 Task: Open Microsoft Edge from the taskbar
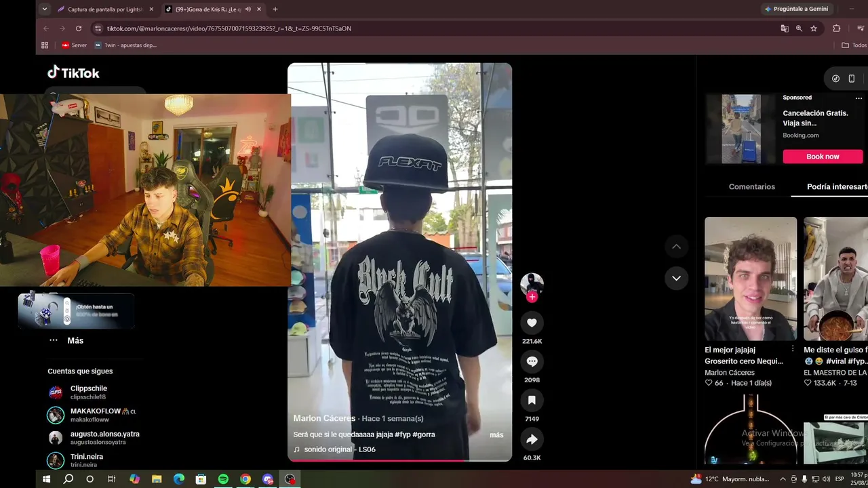[178, 479]
